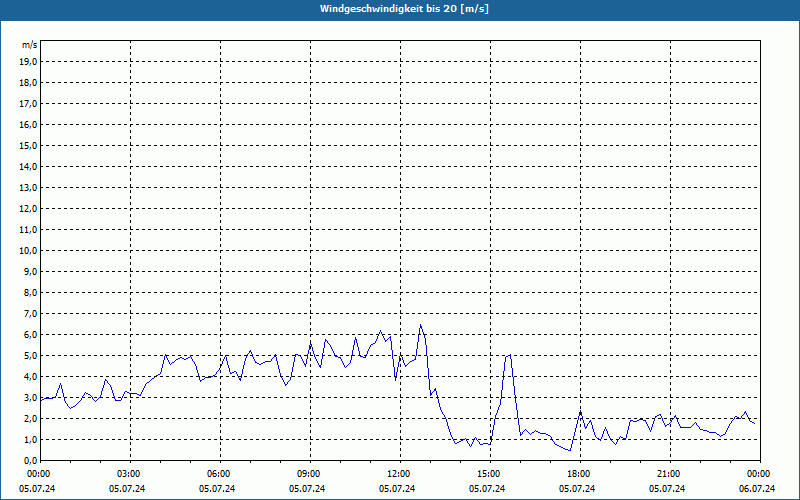800x500 pixels.
Task: Click y-axis value '6,0'
Action: 31,335
